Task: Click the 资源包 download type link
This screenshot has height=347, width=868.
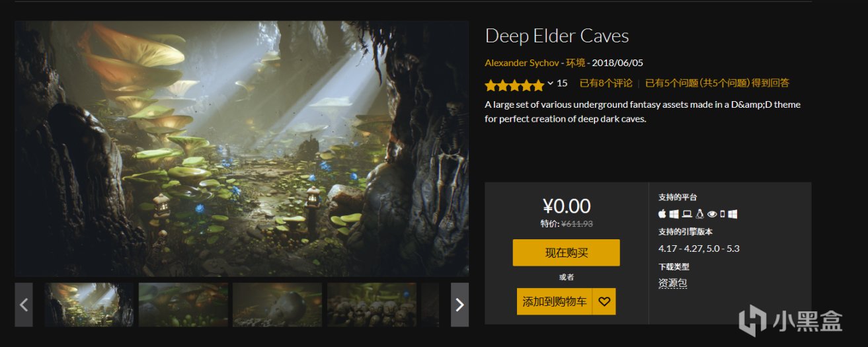Action: click(x=673, y=283)
